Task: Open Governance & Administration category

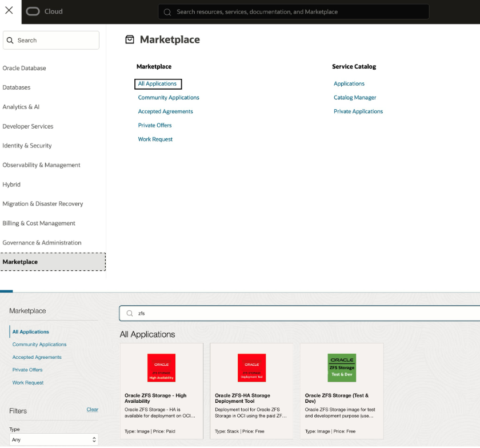Action: click(x=42, y=243)
